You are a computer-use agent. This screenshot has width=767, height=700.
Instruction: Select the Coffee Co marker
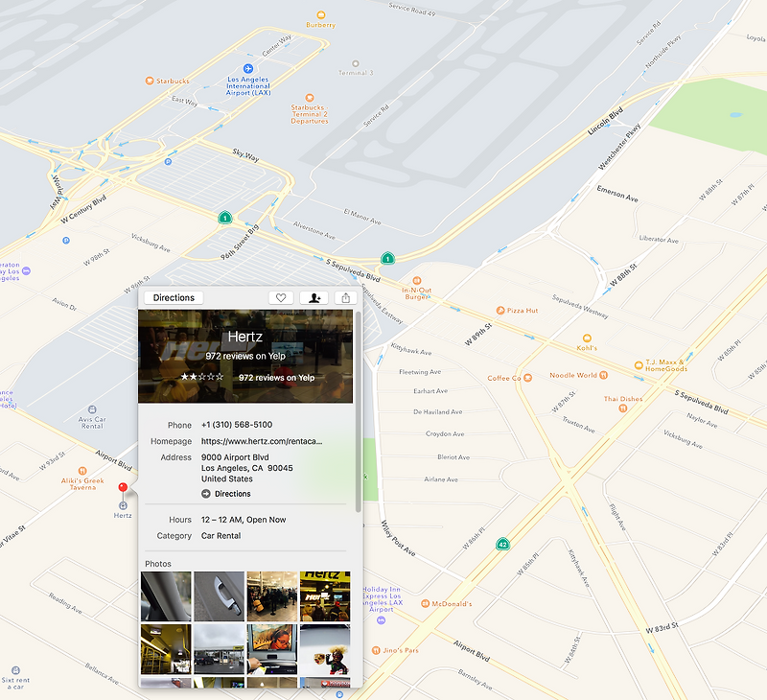(528, 378)
